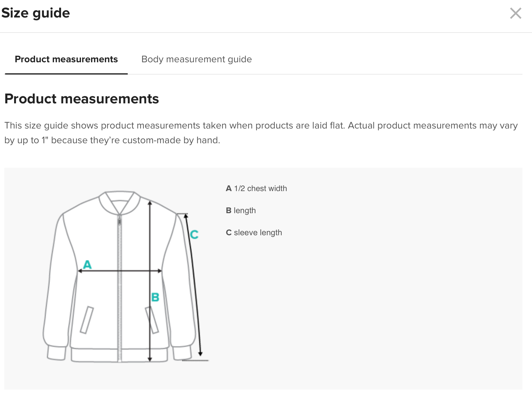Image resolution: width=532 pixels, height=407 pixels.
Task: Click the jacket's right pocket outline
Action: [x=152, y=320]
